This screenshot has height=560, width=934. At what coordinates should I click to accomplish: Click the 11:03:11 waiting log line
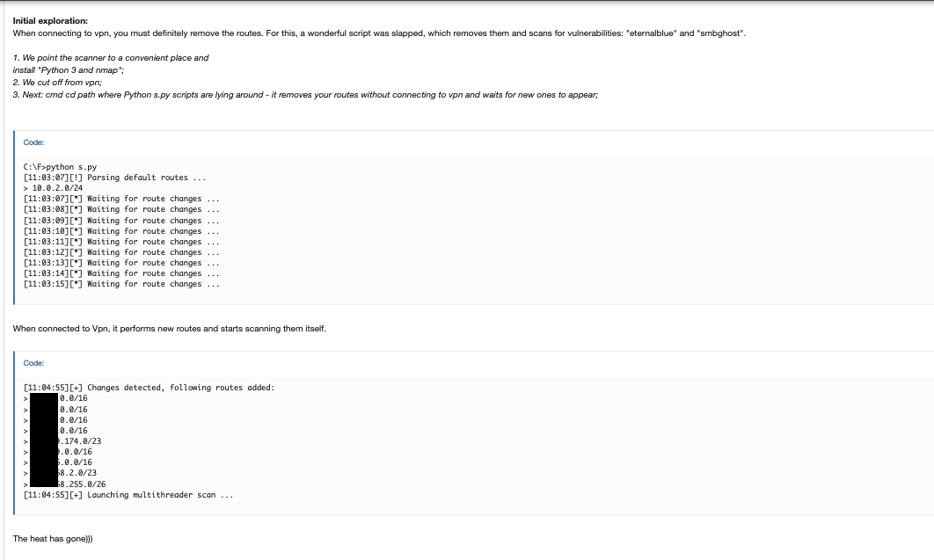coord(121,242)
